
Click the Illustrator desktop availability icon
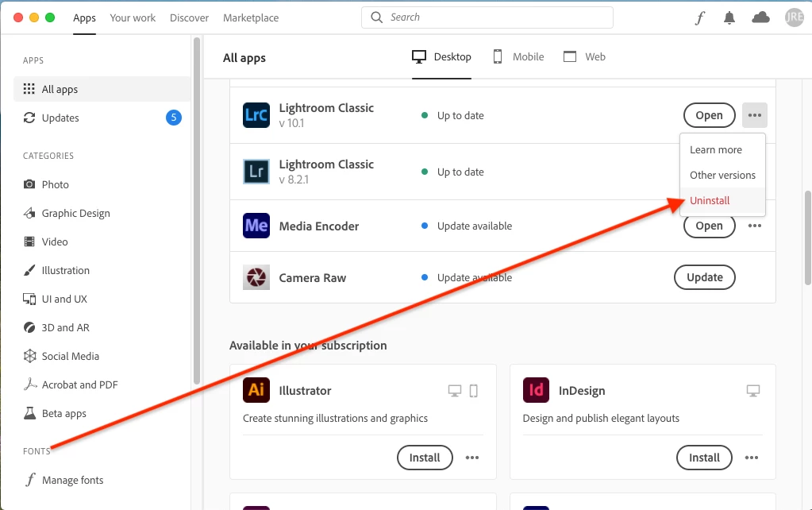(454, 391)
